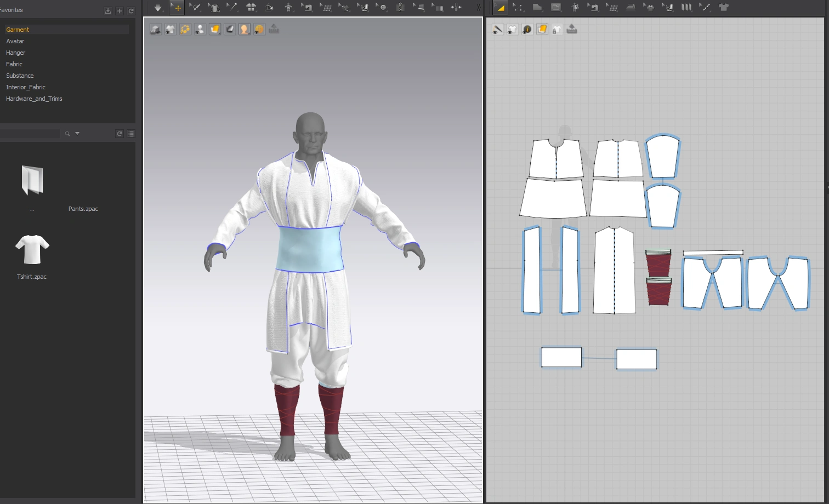The height and width of the screenshot is (504, 829).
Task: Click the ruler export icon in 3D view
Action: (274, 29)
